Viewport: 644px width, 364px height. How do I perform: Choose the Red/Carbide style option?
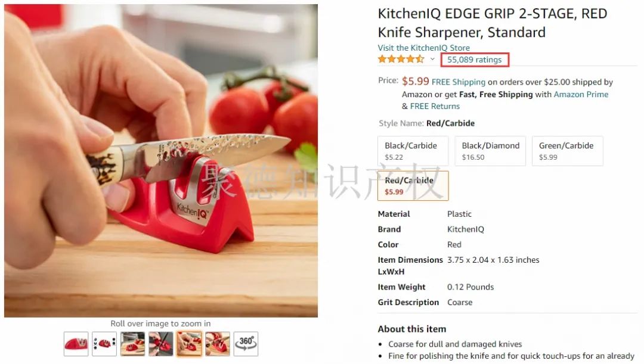pyautogui.click(x=413, y=185)
